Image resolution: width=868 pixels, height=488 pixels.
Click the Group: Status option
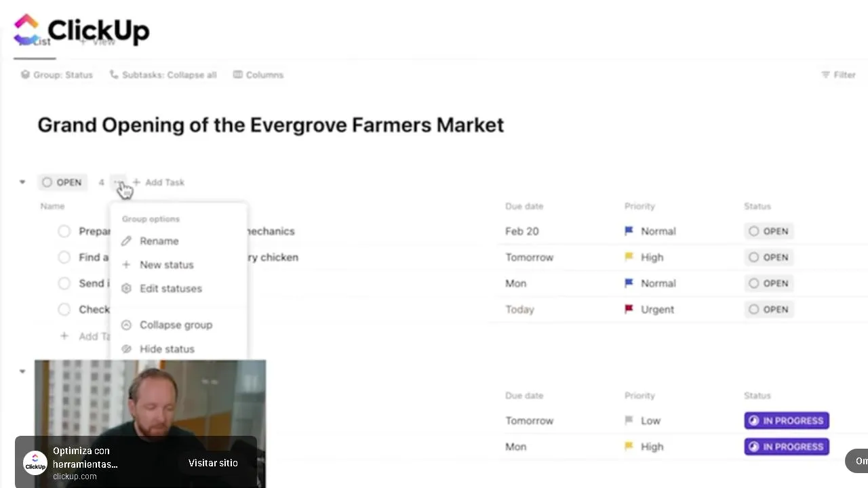(56, 75)
